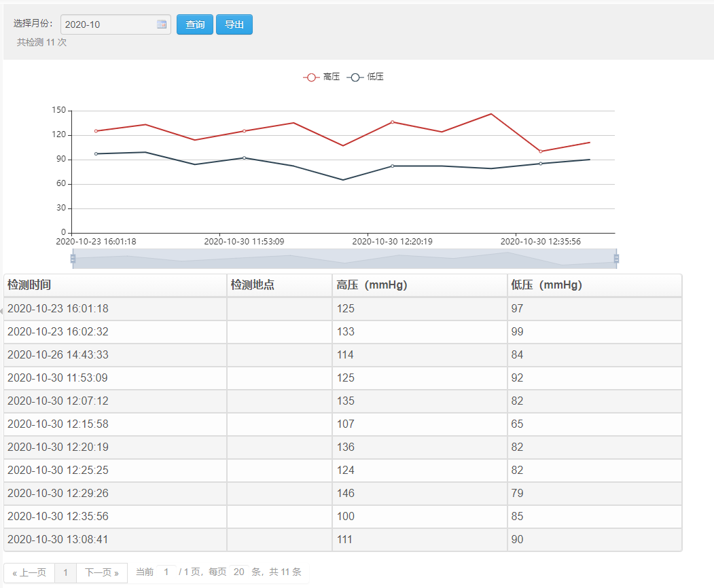The height and width of the screenshot is (588, 714).
Task: Click low pressure value 90
Action: point(517,540)
